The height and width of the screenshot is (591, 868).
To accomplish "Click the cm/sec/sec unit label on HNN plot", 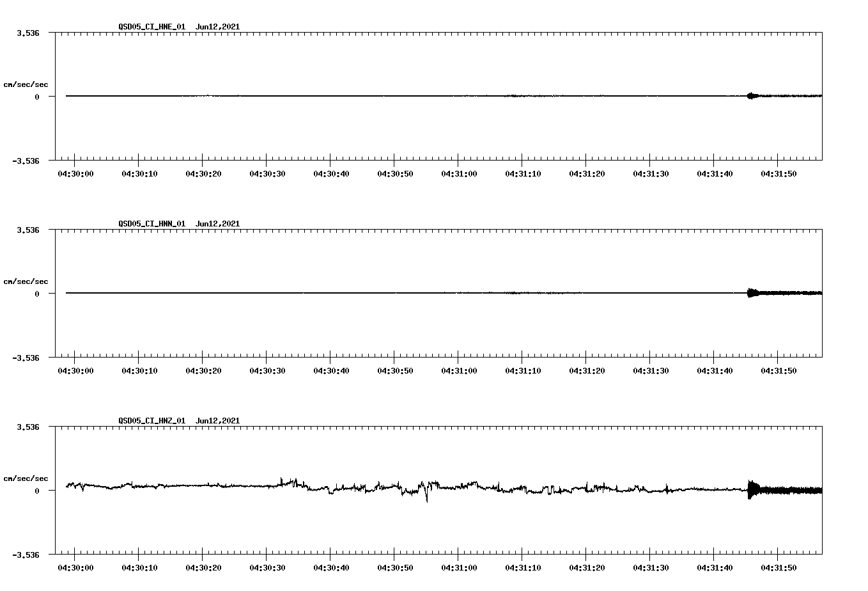I will click(x=26, y=281).
